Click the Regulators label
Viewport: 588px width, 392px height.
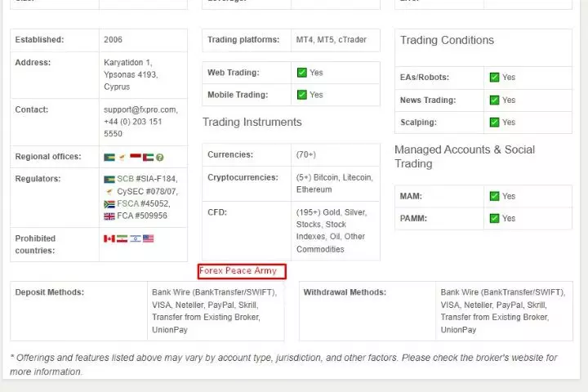(38, 179)
